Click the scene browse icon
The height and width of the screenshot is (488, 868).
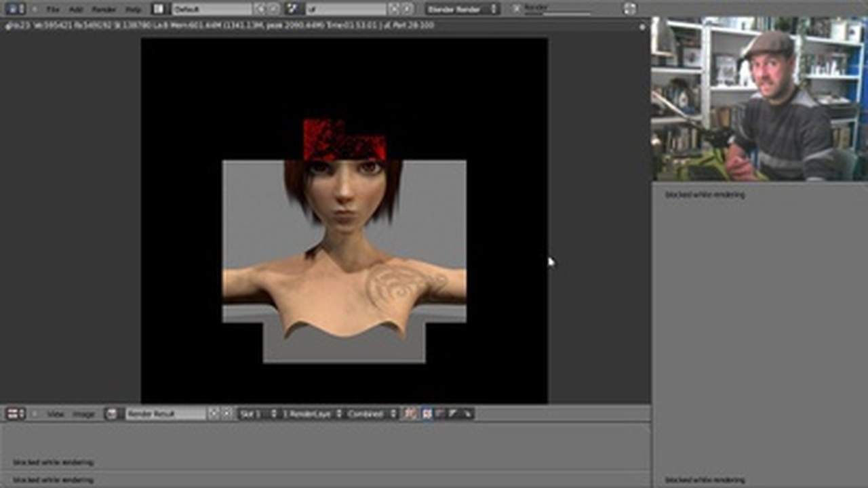[294, 9]
